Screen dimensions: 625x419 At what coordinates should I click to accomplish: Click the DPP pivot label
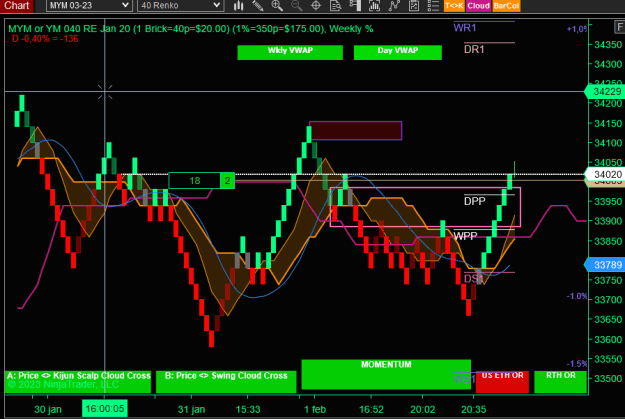[x=475, y=201]
